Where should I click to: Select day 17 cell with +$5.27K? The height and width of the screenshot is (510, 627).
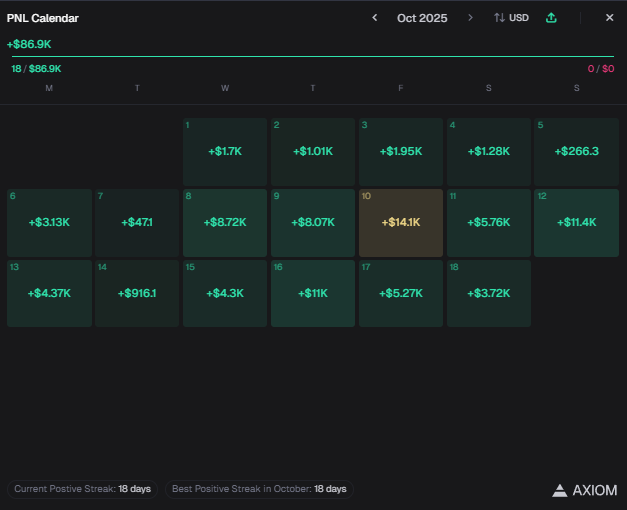(401, 293)
